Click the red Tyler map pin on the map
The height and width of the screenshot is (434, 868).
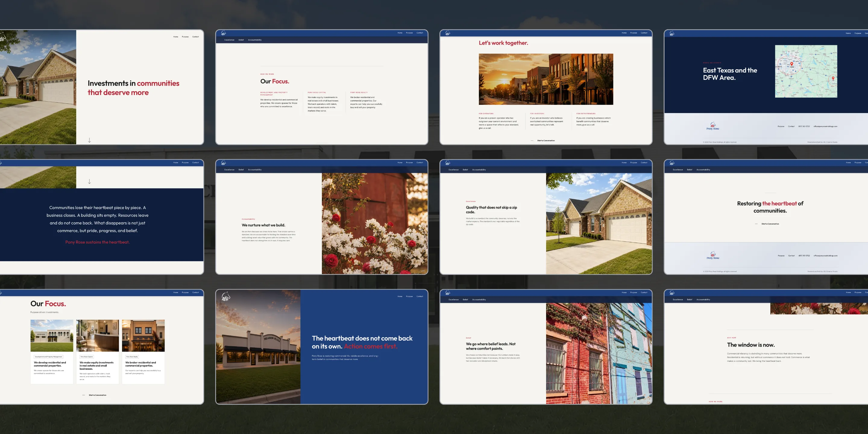point(833,78)
